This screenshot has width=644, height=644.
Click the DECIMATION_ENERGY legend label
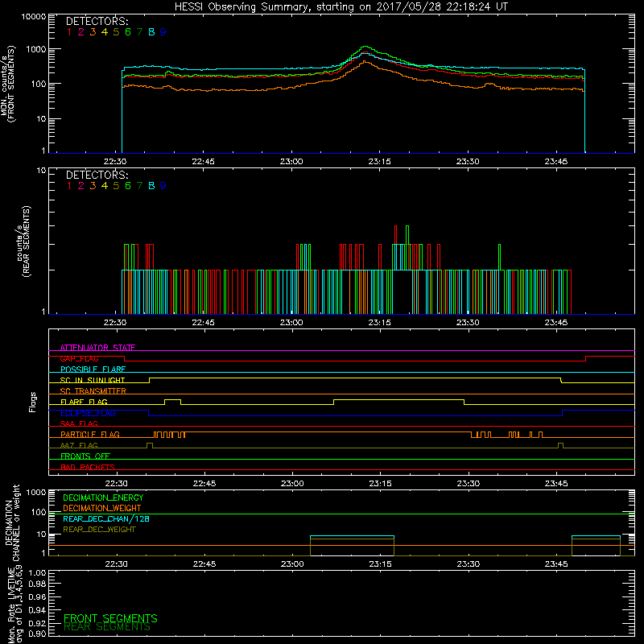tap(103, 497)
